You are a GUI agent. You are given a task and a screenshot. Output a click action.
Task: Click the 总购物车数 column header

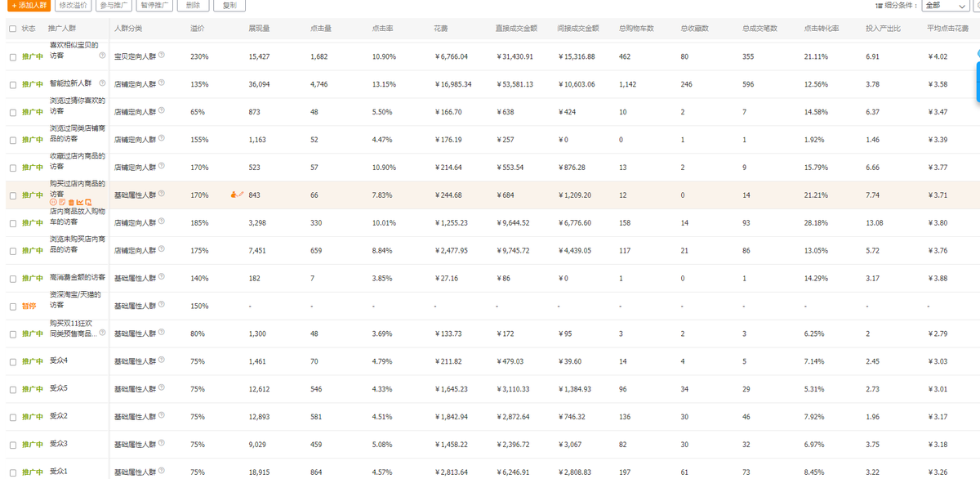click(x=636, y=29)
